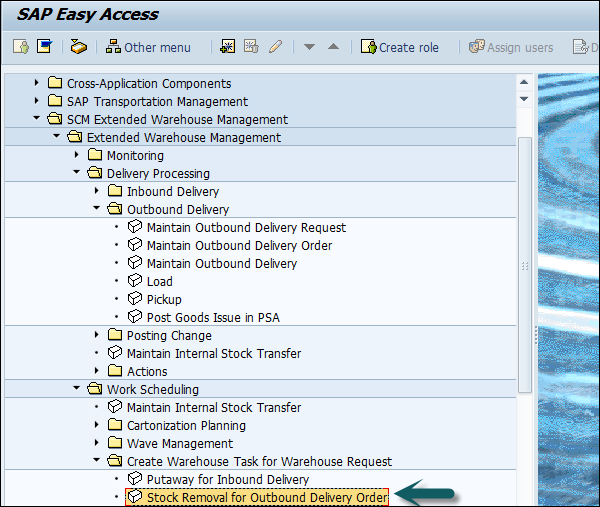Open the Other menu button

(x=148, y=47)
